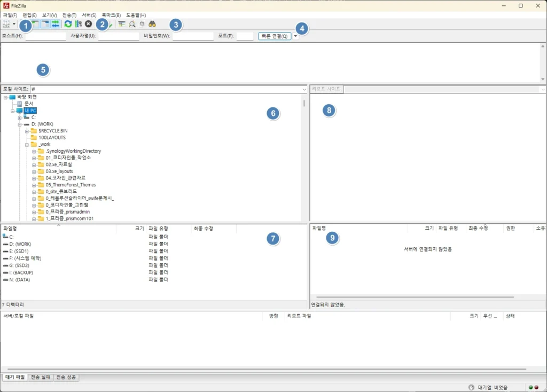
Task: Open directory listing filters dialog
Action: point(121,24)
